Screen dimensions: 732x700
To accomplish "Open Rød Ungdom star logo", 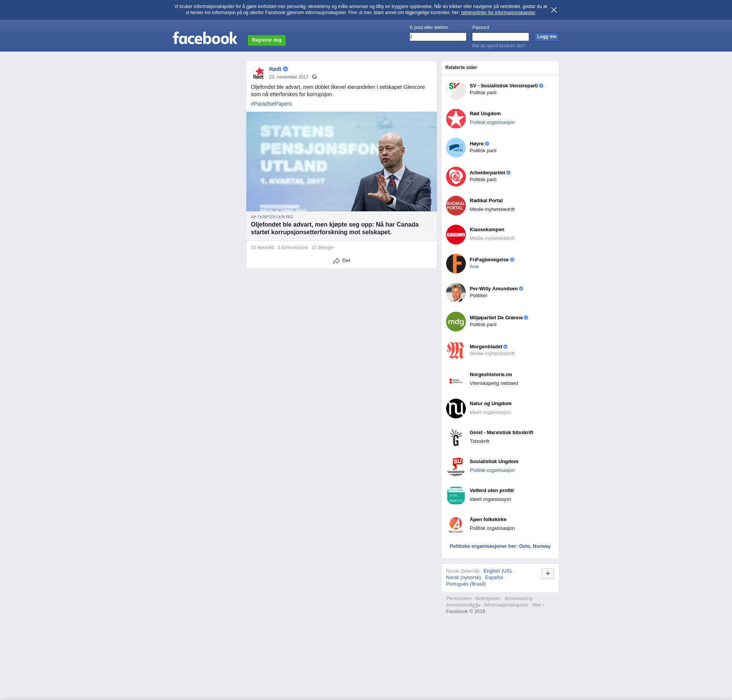I will pos(456,119).
